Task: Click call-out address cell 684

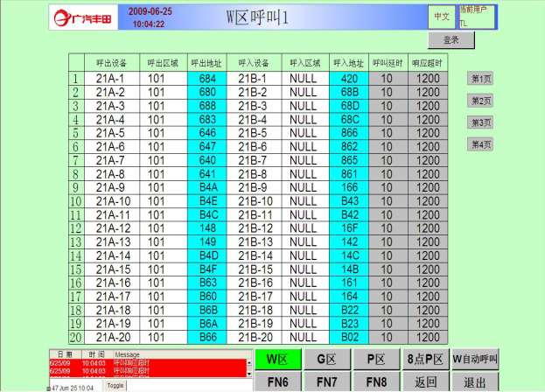Action: pos(207,79)
